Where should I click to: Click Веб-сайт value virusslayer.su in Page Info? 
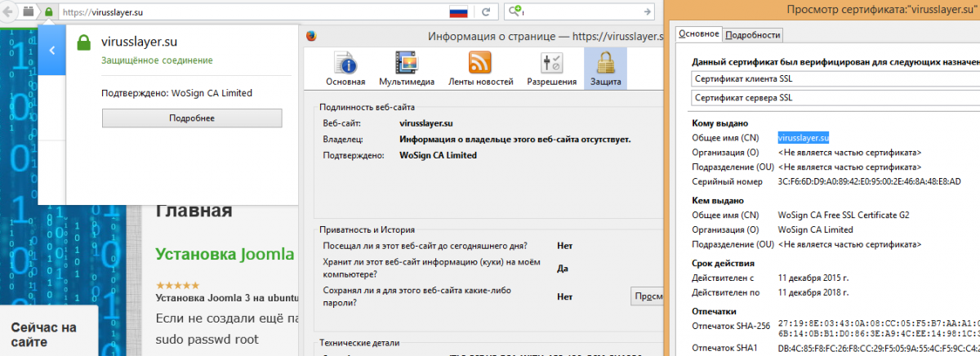(426, 123)
